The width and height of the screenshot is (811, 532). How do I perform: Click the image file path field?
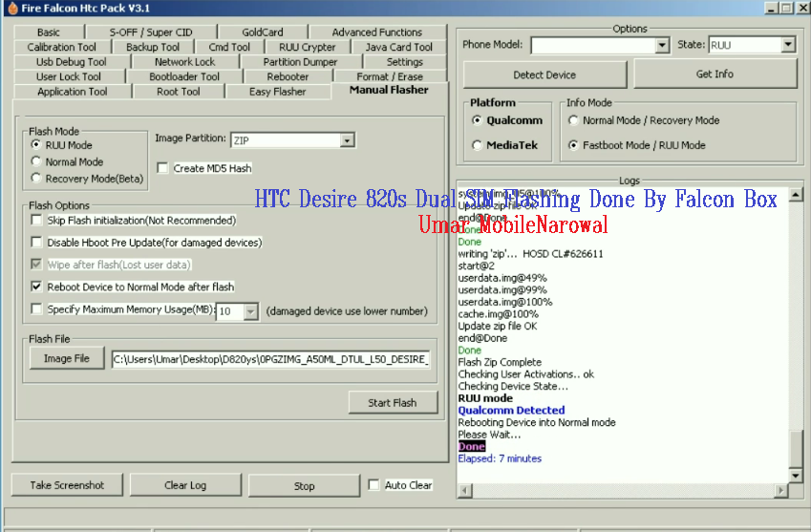click(x=271, y=359)
